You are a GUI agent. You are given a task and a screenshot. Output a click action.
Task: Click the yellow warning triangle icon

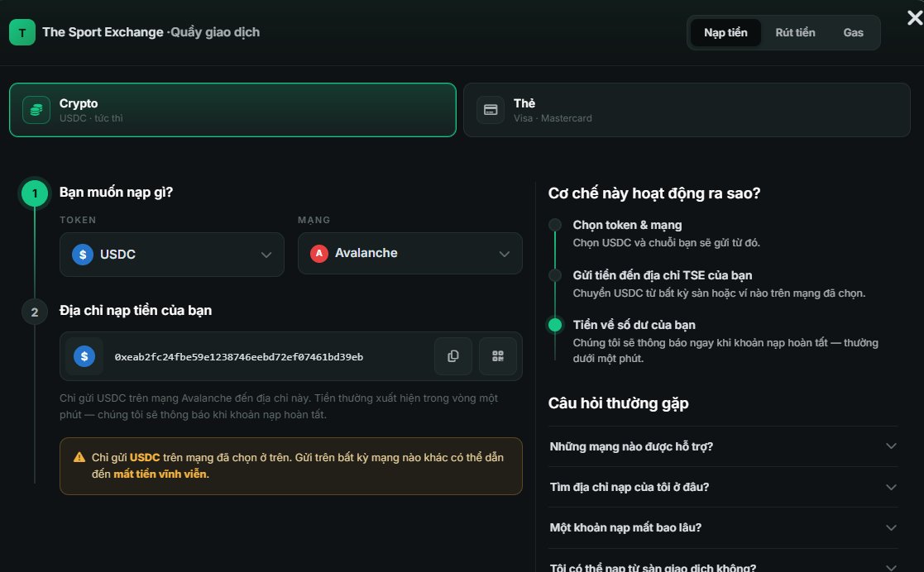click(79, 457)
